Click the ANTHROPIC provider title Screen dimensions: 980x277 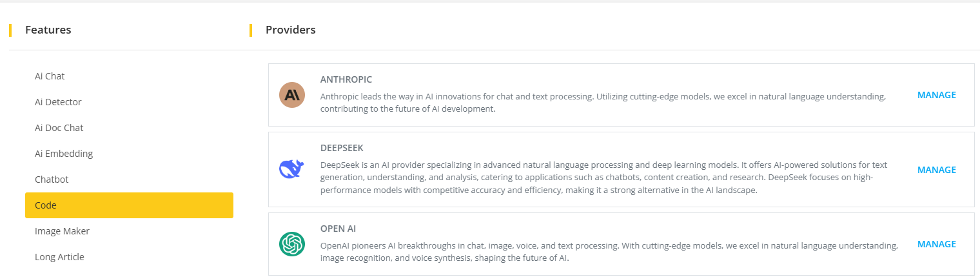coord(346,79)
